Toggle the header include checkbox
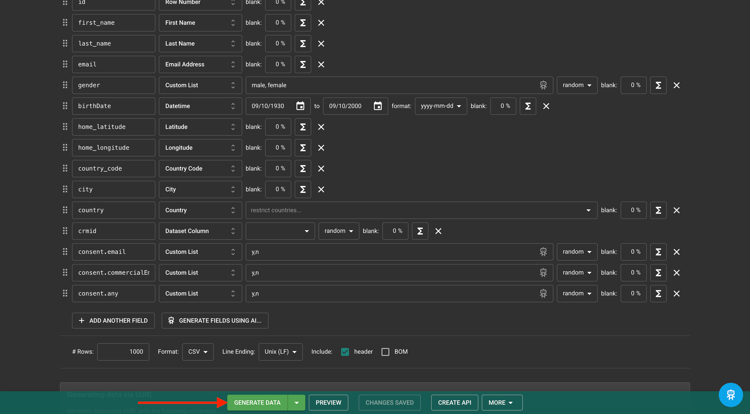This screenshot has width=750, height=414. pyautogui.click(x=345, y=352)
